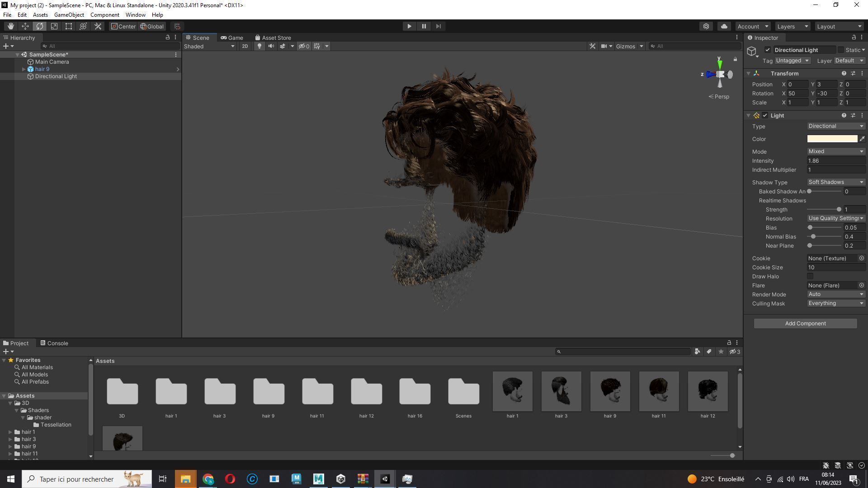
Task: Toggle scene lighting bulb icon
Action: point(259,46)
